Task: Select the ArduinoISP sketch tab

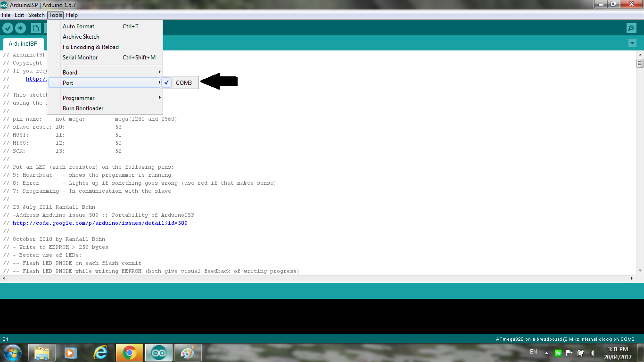Action: coord(23,44)
